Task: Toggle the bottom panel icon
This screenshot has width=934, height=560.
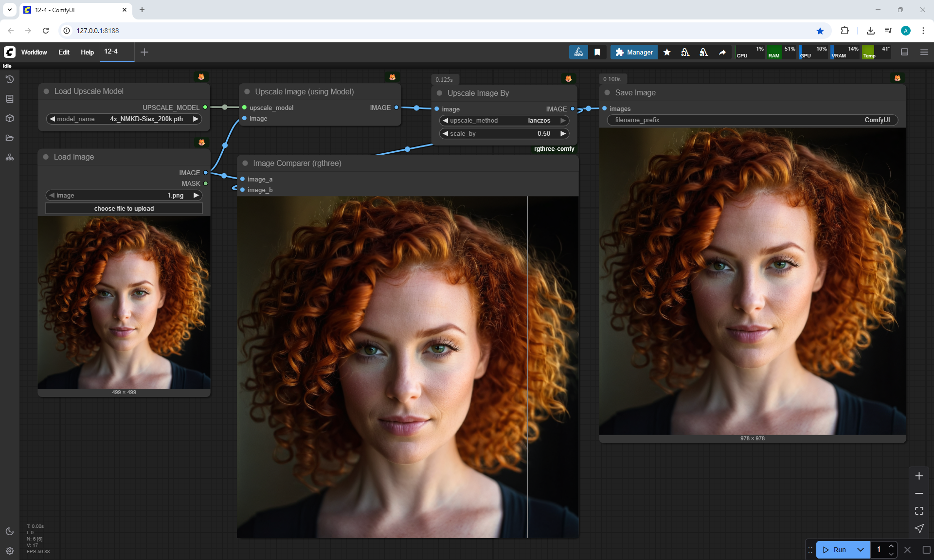Action: (904, 52)
